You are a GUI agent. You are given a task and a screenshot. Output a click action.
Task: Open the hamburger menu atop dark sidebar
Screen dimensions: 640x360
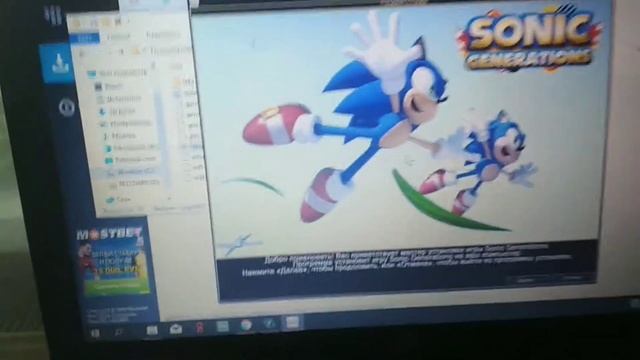(53, 15)
